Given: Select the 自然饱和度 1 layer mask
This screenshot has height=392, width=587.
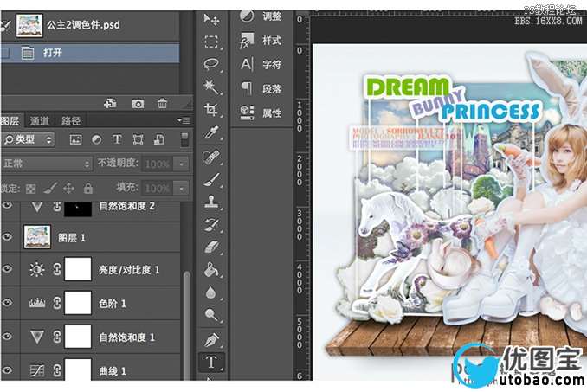Looking at the screenshot, I should (x=78, y=337).
